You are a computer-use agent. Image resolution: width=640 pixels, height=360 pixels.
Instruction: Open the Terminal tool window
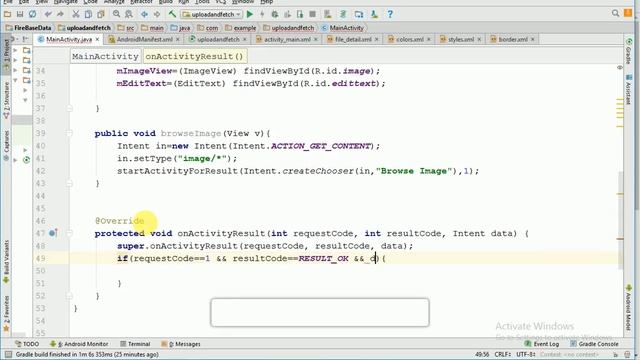[x=135, y=344]
